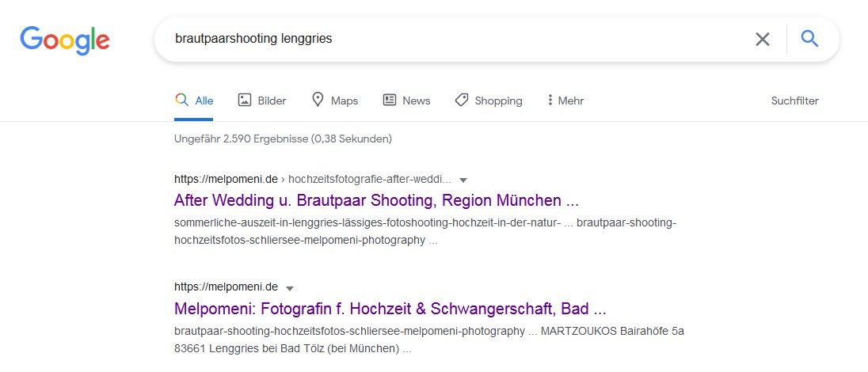Click snippet mentioning MARTZOUKOS Bairahöfe 5a
868x372 pixels.
click(x=429, y=340)
